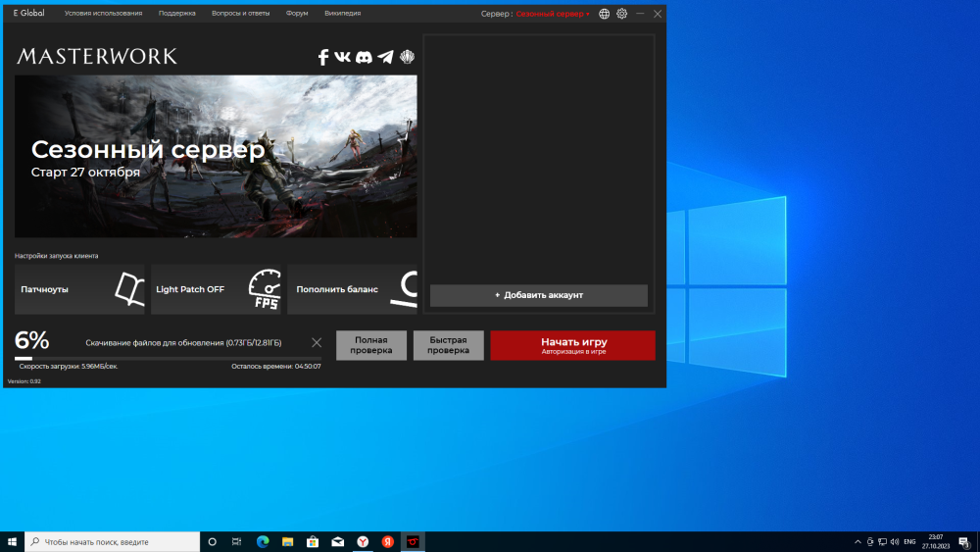Show hidden system tray icons
This screenshot has height=552, width=980.
pos(857,541)
